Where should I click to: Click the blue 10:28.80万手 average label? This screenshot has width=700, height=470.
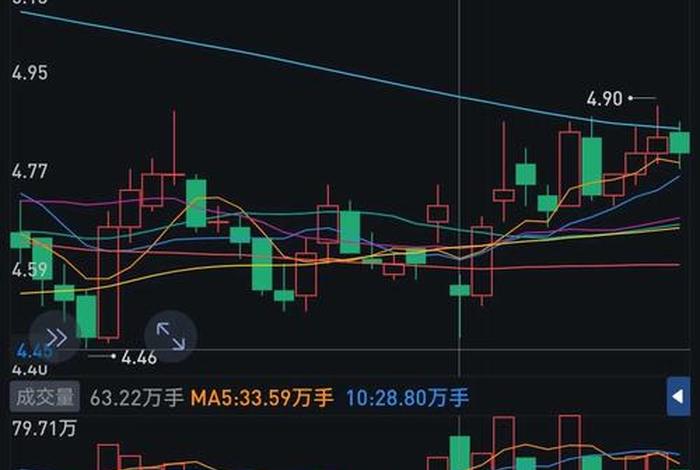407,398
